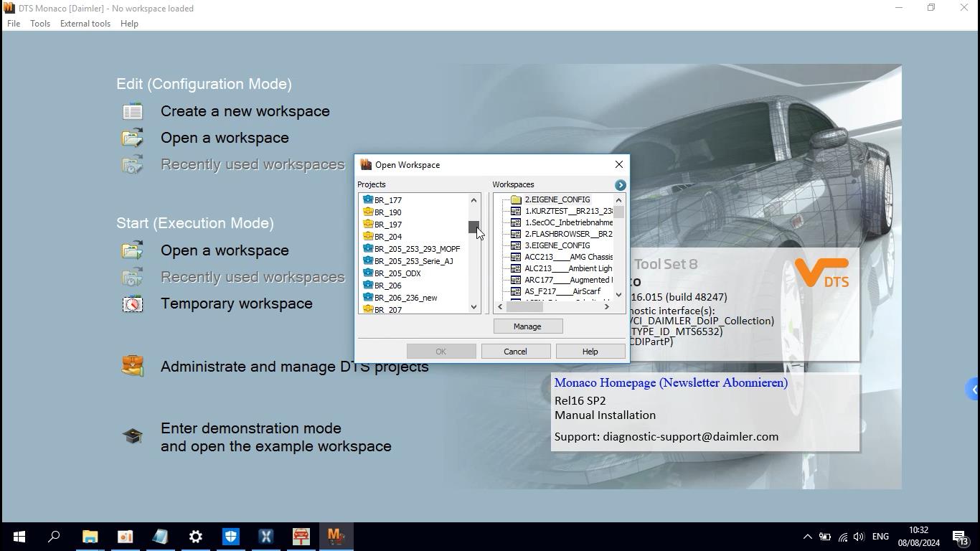Click Projects list scroll up arrow
980x551 pixels.
473,200
